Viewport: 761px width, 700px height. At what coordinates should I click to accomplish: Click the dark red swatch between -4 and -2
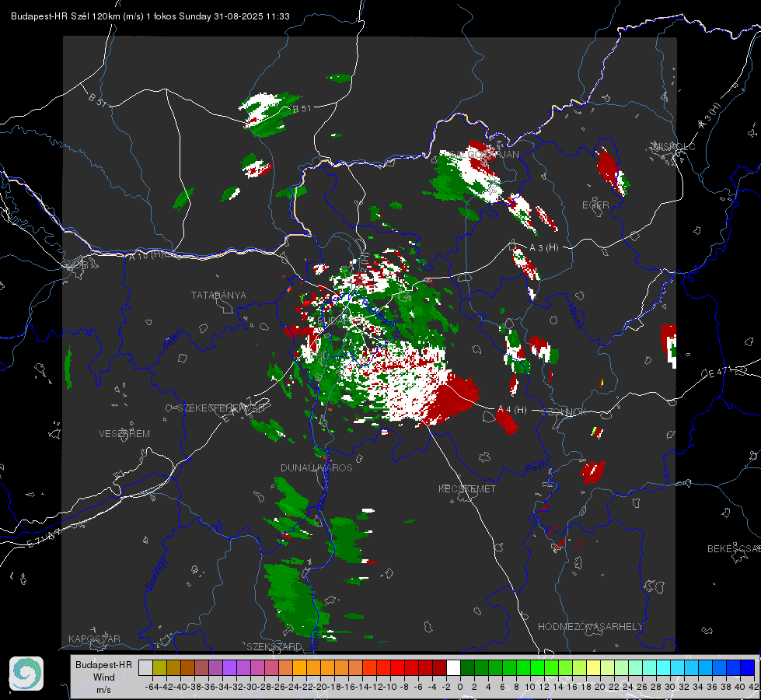click(x=439, y=667)
